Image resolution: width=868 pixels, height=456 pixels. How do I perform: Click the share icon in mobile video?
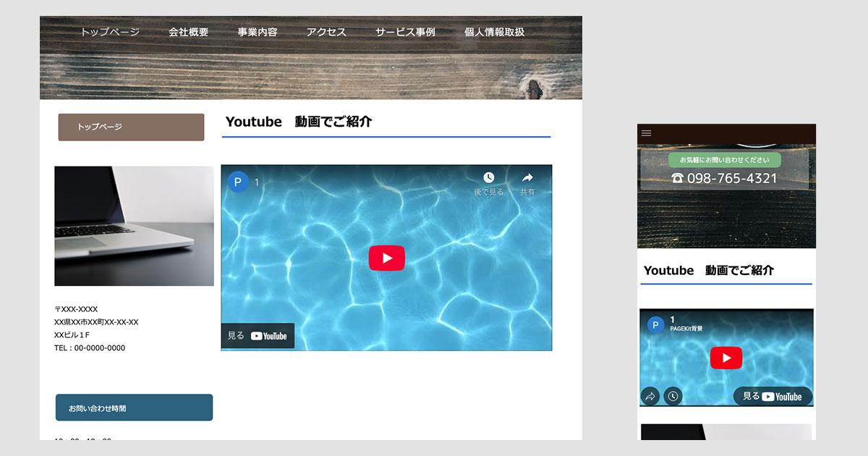(x=650, y=396)
